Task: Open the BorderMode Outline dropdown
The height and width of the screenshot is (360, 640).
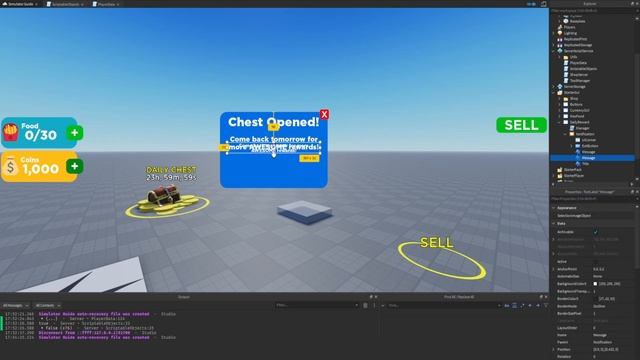Action: pos(613,306)
